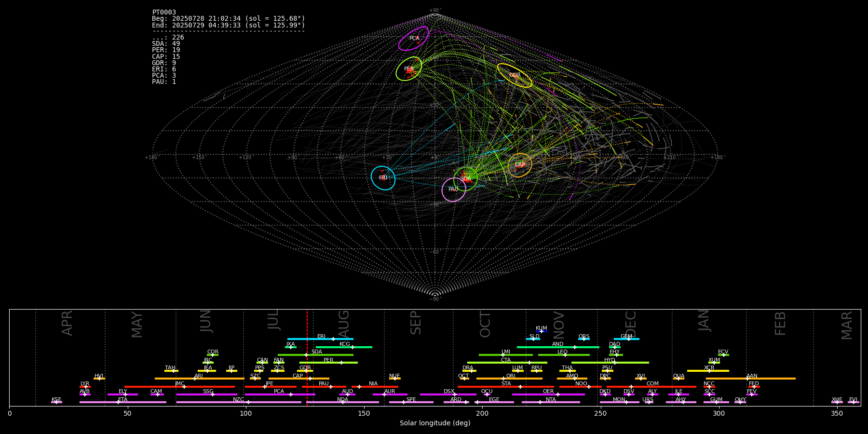
Task: Select the Beg: 20250728 21:02:34 line
Action: click(x=229, y=19)
